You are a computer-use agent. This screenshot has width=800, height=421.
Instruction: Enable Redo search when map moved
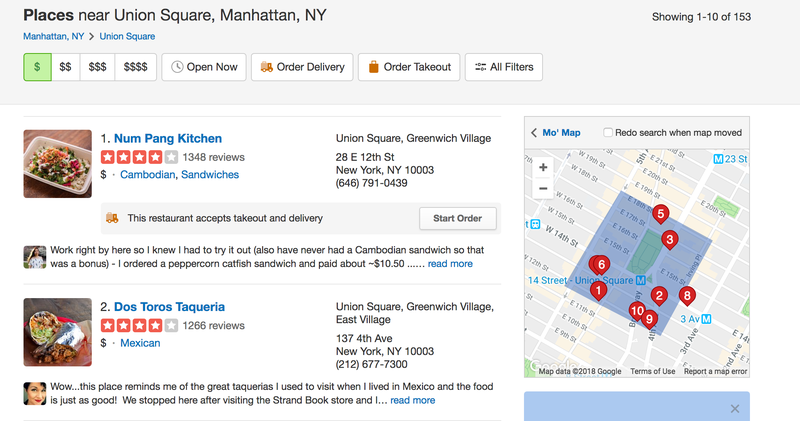[608, 133]
